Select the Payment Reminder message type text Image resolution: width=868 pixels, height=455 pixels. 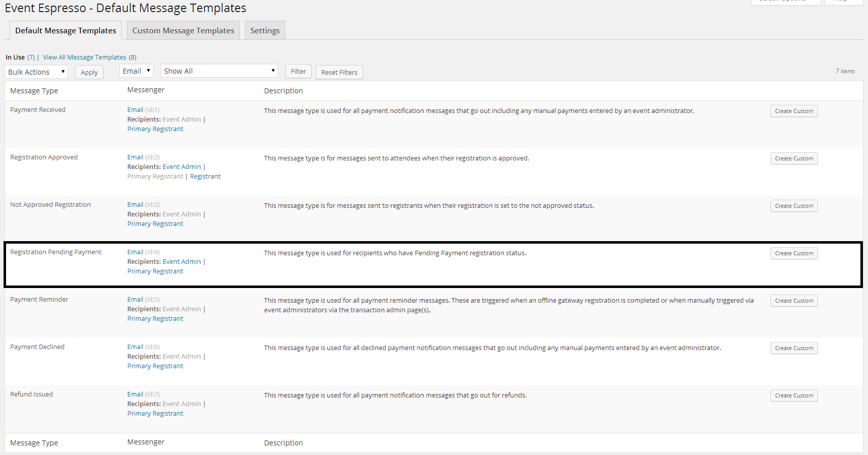39,299
